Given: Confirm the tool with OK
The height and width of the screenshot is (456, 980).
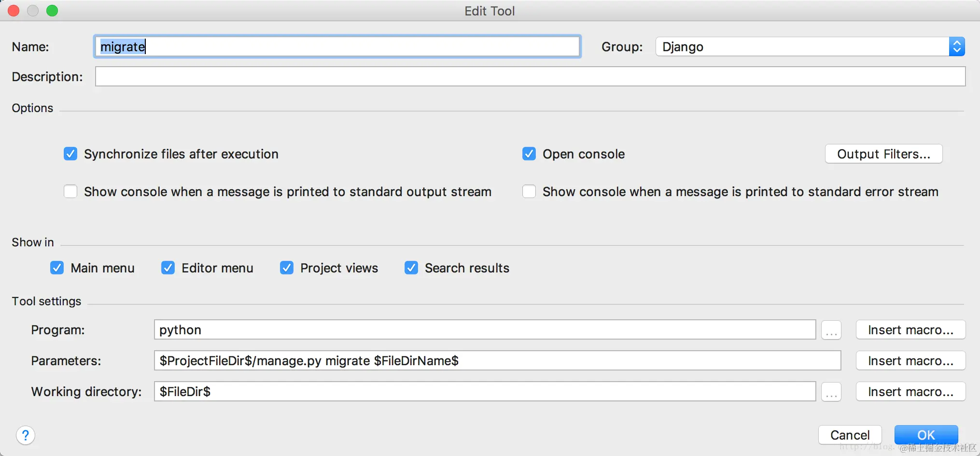Looking at the screenshot, I should click(926, 435).
